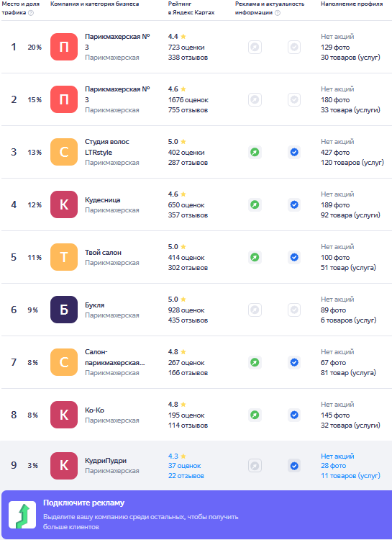This screenshot has height=540, width=392.
Task: Open the Кудесница company name
Action: (103, 199)
